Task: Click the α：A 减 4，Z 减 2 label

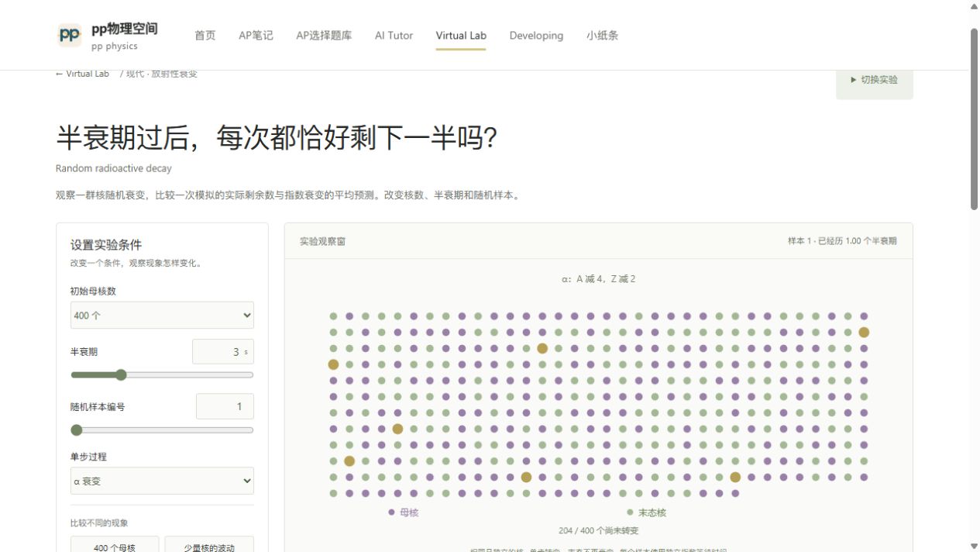Action: pos(599,279)
